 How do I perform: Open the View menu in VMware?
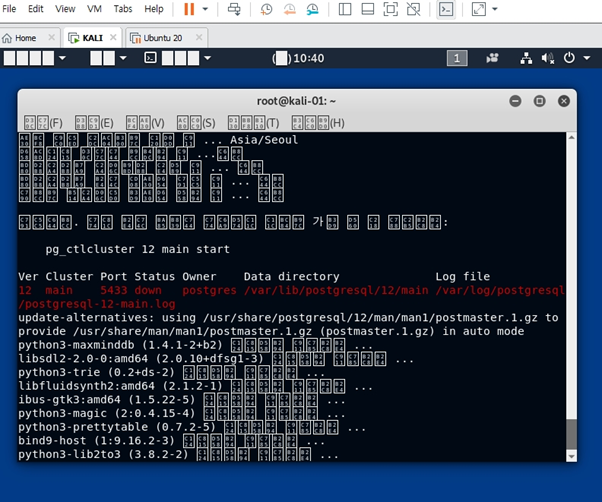pyautogui.click(x=65, y=9)
